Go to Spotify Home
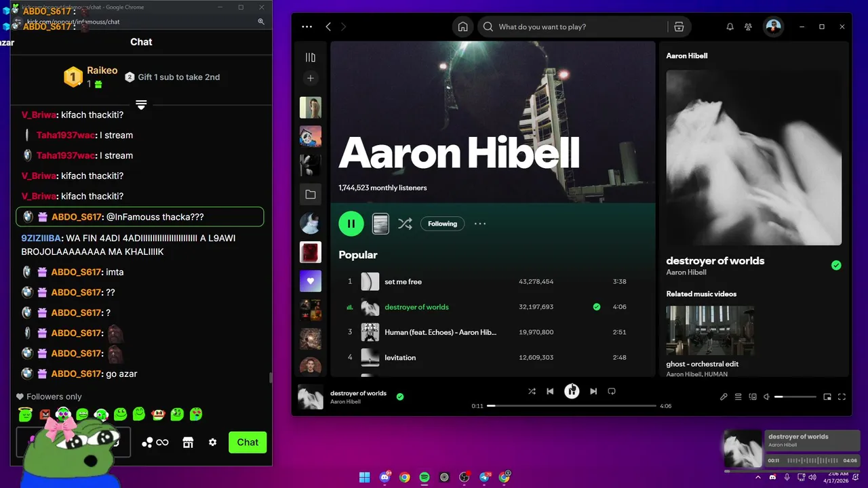The image size is (868, 488). coord(463,27)
